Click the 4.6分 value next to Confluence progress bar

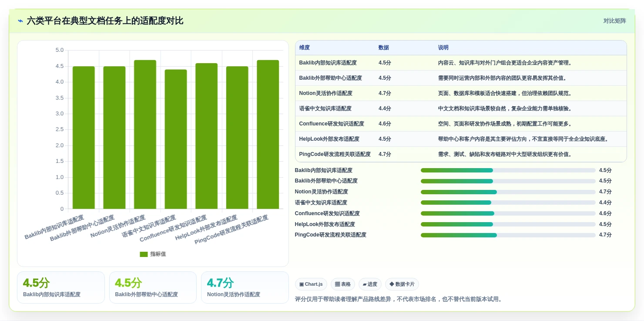(x=605, y=213)
